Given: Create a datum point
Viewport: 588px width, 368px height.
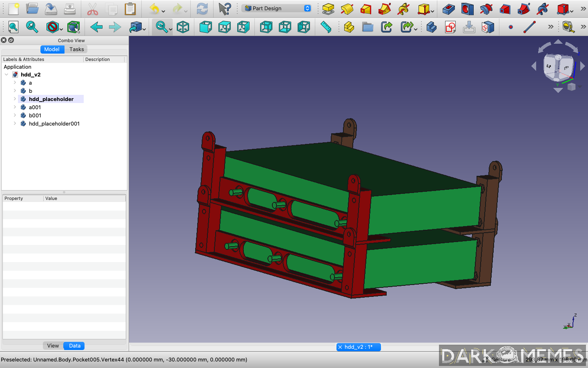Looking at the screenshot, I should [x=511, y=27].
